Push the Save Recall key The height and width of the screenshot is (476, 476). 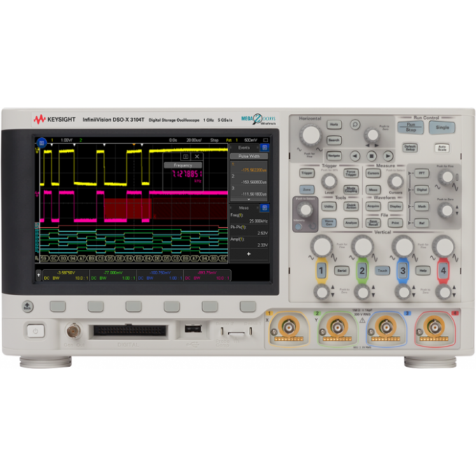(x=373, y=223)
